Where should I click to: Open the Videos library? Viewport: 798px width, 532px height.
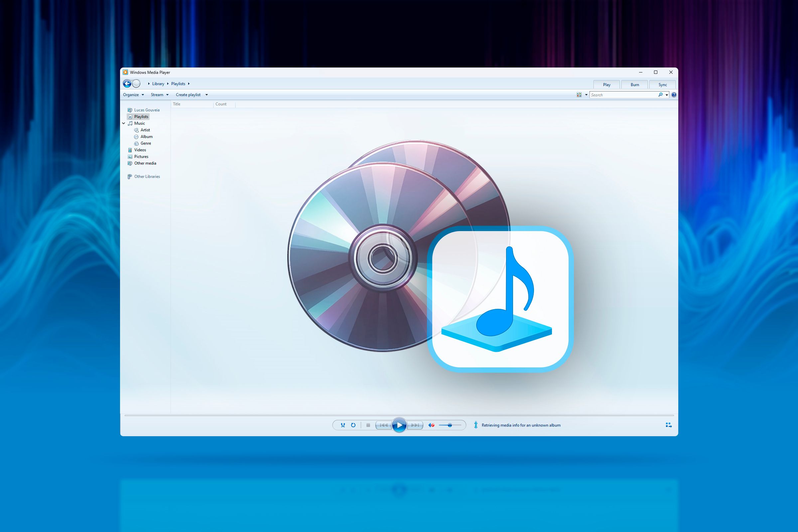[140, 150]
